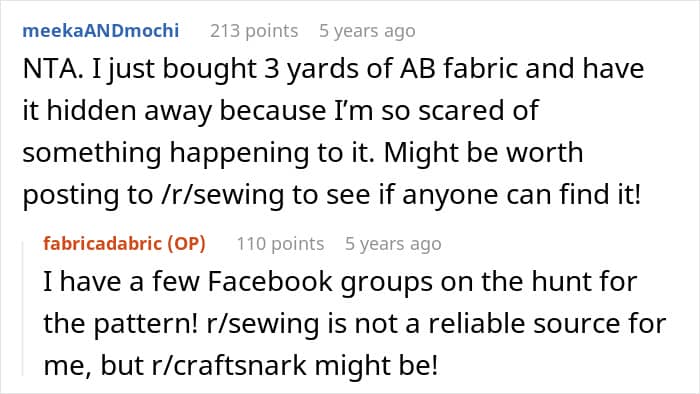This screenshot has width=700, height=394.
Task: Click the (OP) tag beside fabricadabric
Action: [x=186, y=244]
